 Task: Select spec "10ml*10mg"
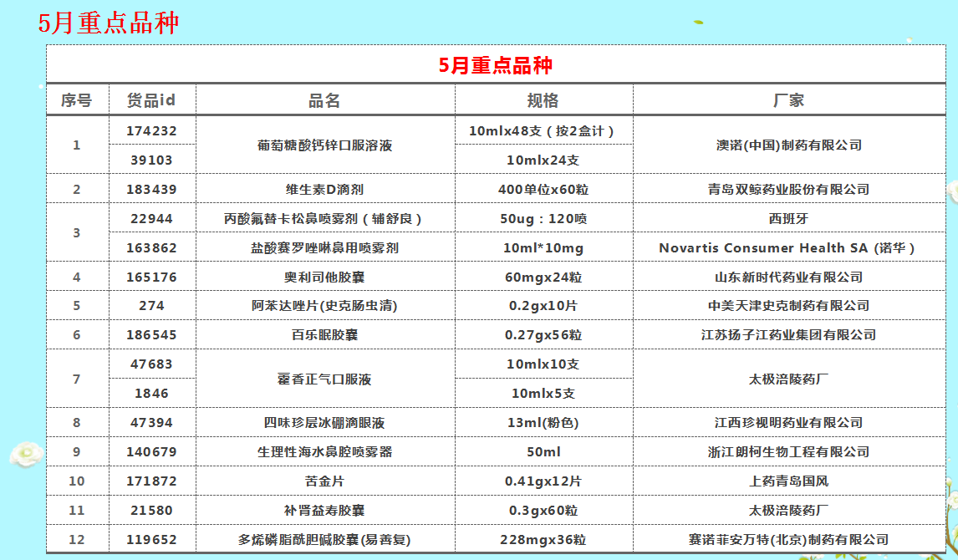coord(543,248)
